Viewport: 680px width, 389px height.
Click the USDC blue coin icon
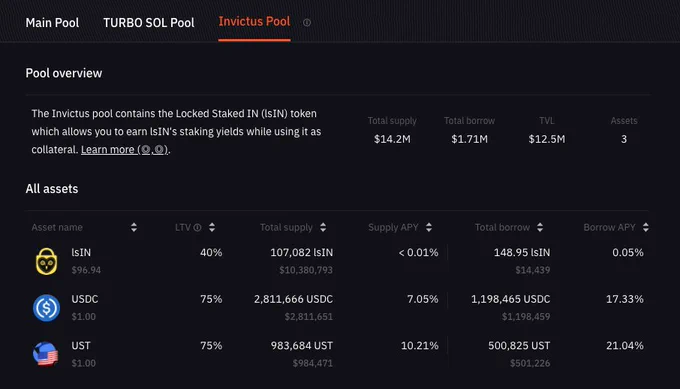pos(46,308)
